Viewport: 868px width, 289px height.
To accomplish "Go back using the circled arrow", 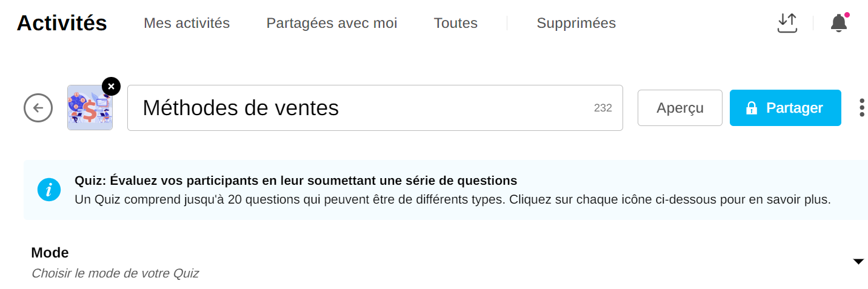I will [38, 108].
